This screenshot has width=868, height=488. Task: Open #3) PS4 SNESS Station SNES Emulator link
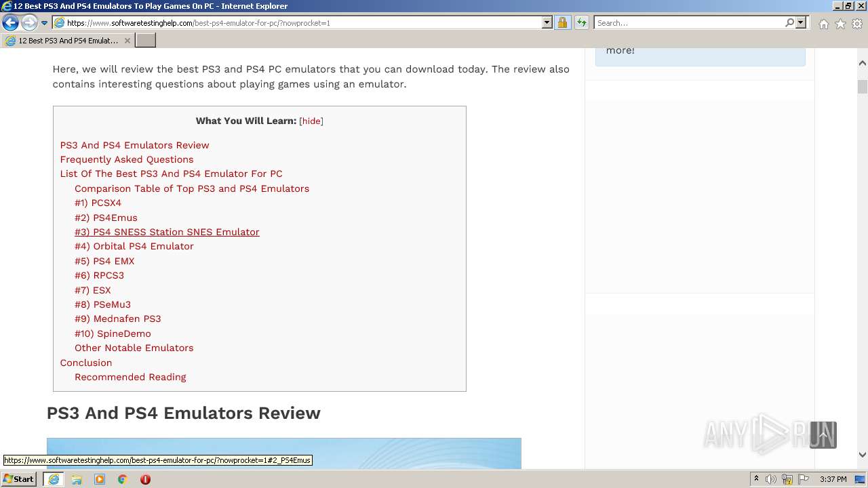(x=167, y=232)
